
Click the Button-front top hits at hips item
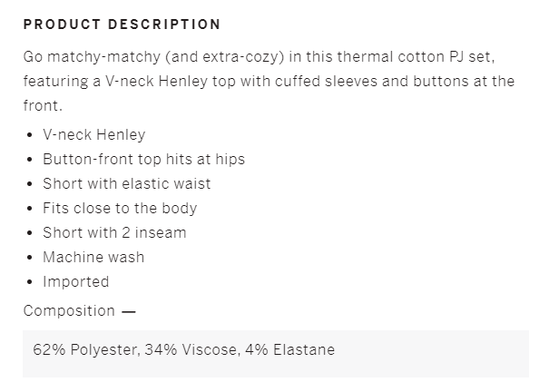pyautogui.click(x=143, y=159)
